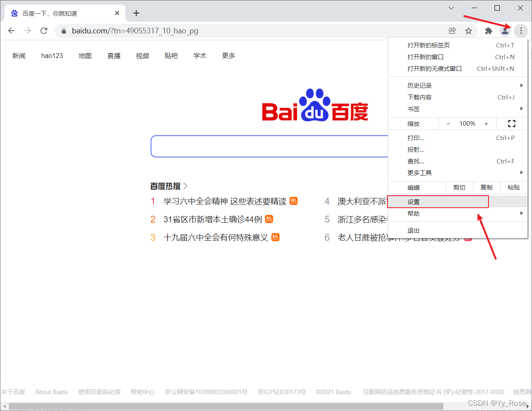Image resolution: width=532 pixels, height=411 pixels.
Task: Open a new tab with plus button
Action: tap(137, 13)
